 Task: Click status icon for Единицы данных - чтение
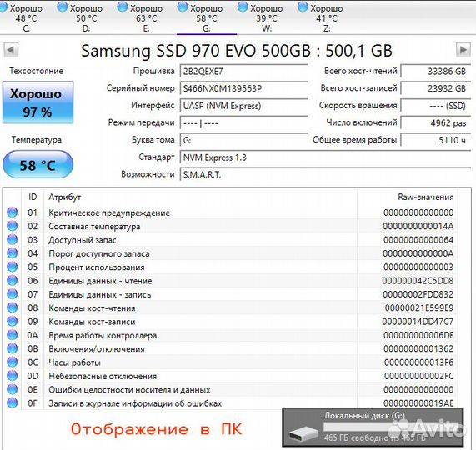pyautogui.click(x=13, y=280)
